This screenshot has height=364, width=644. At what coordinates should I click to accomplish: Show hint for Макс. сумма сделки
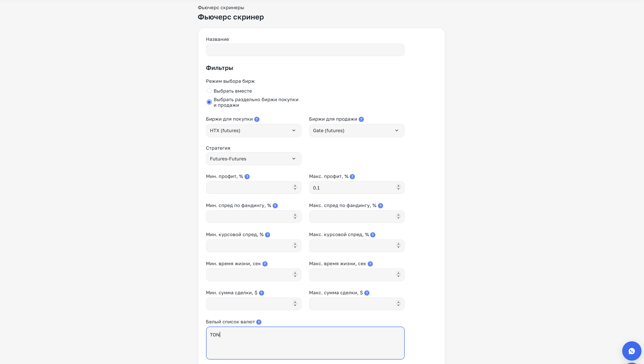[367, 293]
